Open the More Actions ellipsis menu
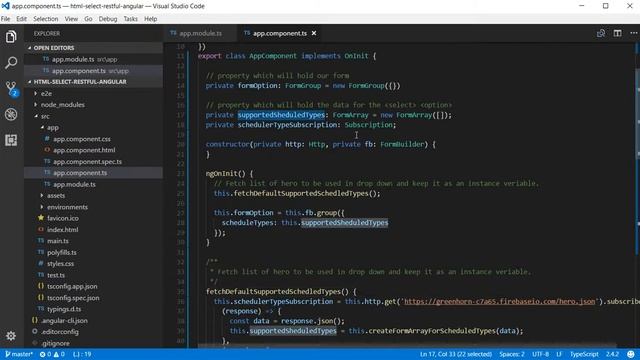Viewport: 640px width, 360px height. [x=633, y=33]
